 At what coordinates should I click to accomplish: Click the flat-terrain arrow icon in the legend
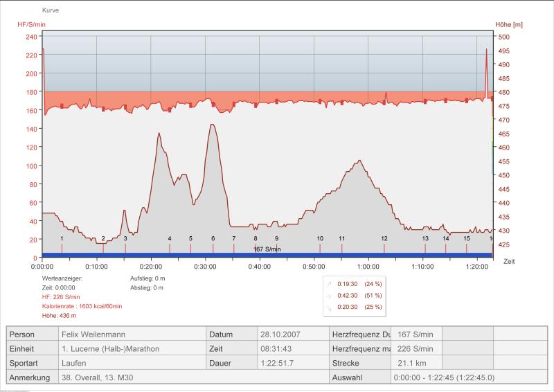tap(328, 295)
